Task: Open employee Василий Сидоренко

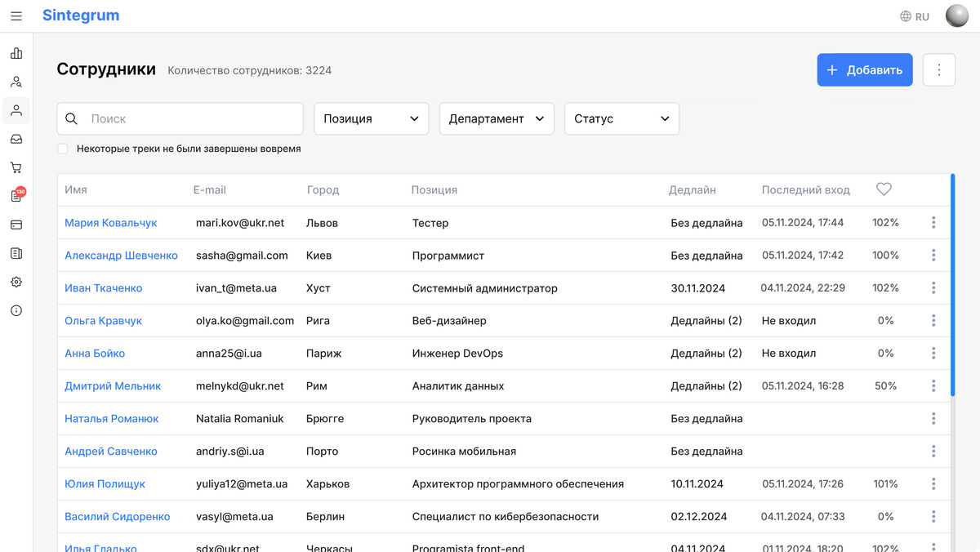Action: (118, 516)
